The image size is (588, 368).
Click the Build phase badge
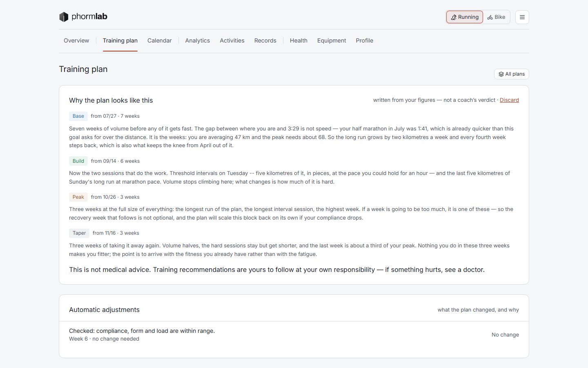(78, 161)
